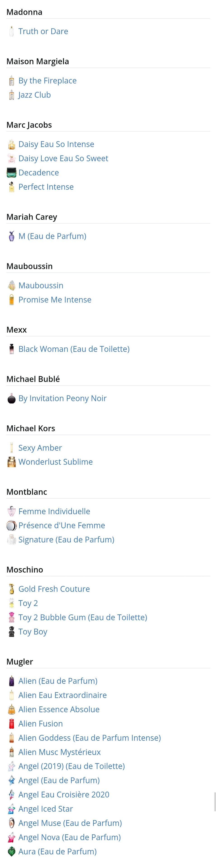Go to Daisy Love Eau So Sweet

(x=63, y=158)
